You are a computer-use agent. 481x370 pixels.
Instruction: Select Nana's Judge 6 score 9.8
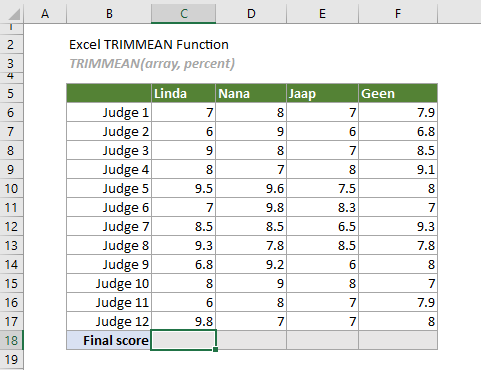251,207
